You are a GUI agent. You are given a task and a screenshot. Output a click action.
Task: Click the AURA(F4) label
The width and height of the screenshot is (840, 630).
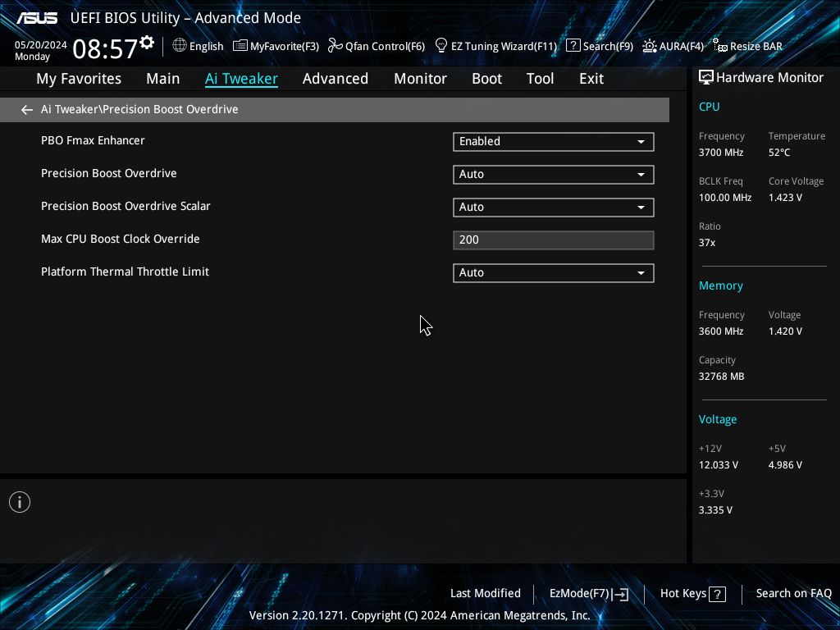[x=682, y=46]
